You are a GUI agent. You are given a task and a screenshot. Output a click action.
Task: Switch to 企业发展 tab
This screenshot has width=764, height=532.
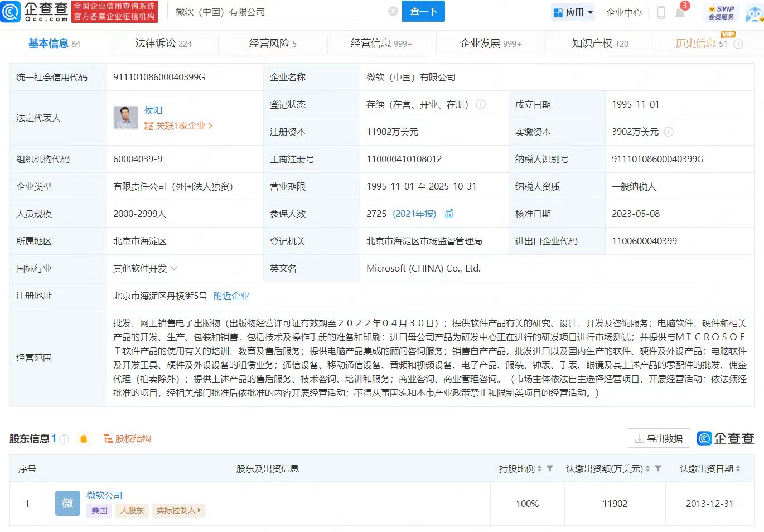(x=491, y=43)
